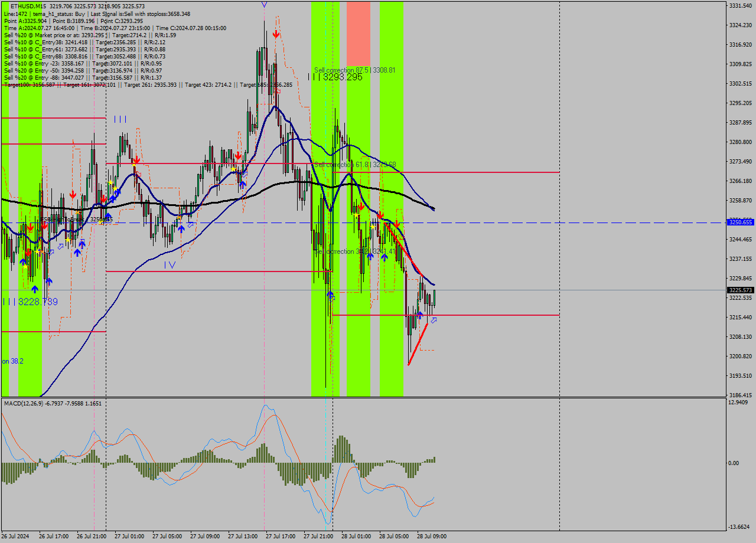Click the 3331.545 price axis value
756x543 pixels.
[740, 5]
